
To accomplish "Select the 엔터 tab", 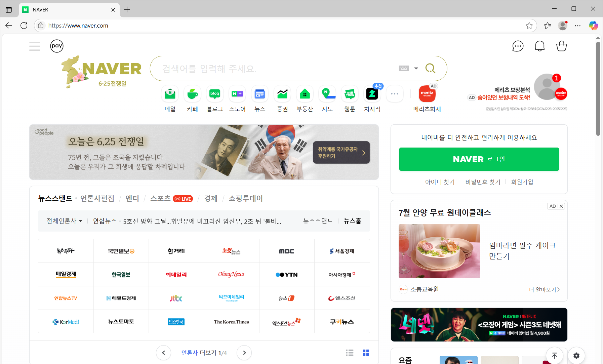I will [x=132, y=199].
